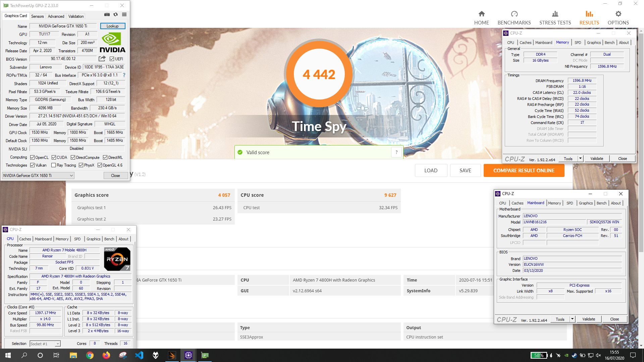Open the GPU-Z hamburger menu
Image resolution: width=644 pixels, height=362 pixels.
tap(124, 14)
